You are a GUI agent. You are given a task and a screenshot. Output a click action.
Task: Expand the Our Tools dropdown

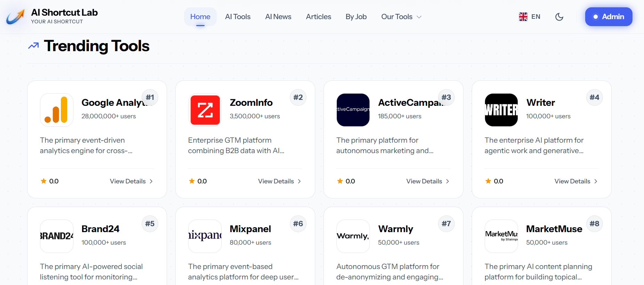pyautogui.click(x=401, y=16)
